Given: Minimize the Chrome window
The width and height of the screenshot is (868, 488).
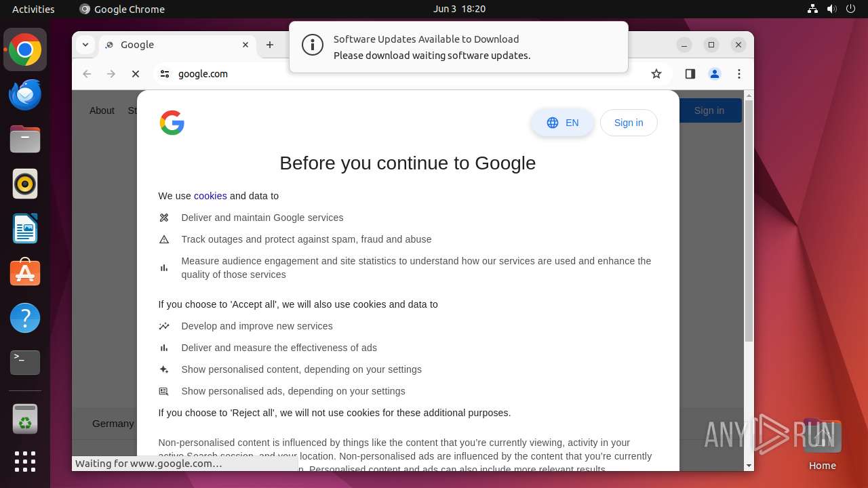Looking at the screenshot, I should click(x=684, y=45).
